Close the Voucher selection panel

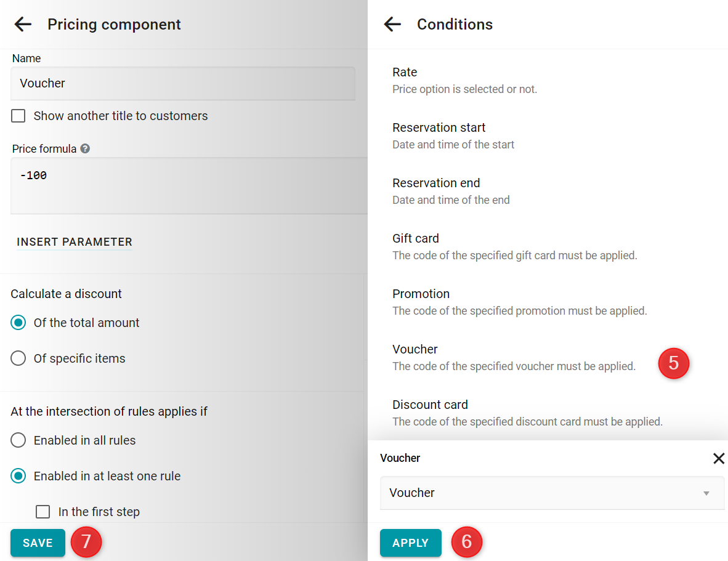click(x=718, y=458)
